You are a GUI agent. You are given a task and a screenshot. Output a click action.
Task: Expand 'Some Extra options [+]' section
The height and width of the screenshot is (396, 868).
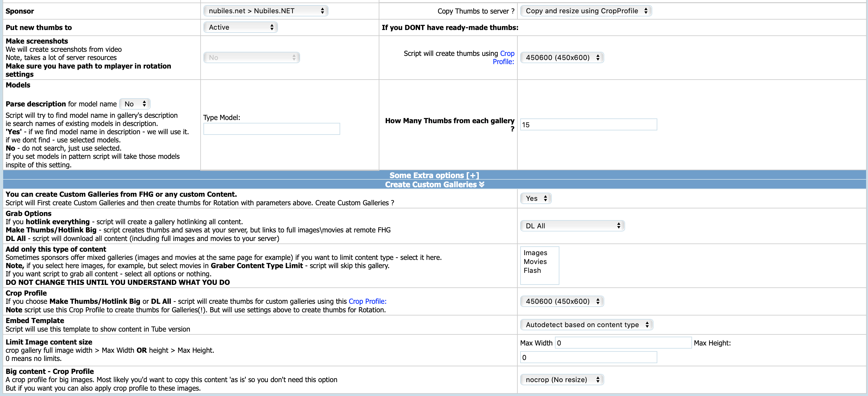click(434, 175)
